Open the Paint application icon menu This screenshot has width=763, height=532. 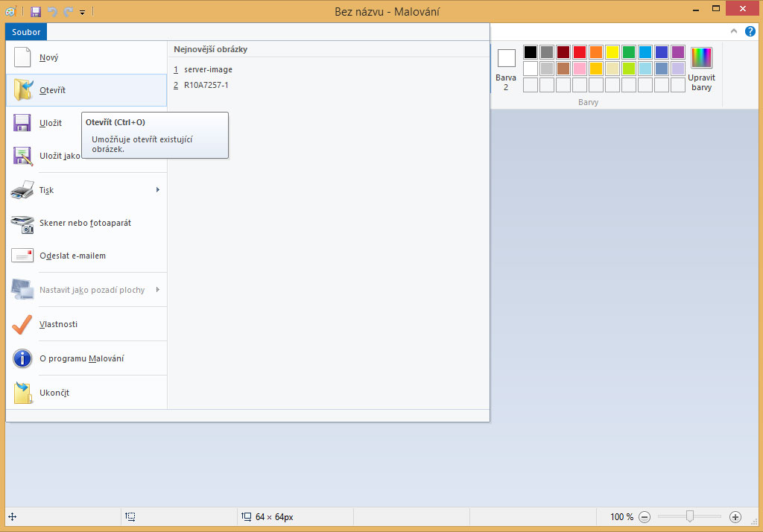(x=10, y=11)
